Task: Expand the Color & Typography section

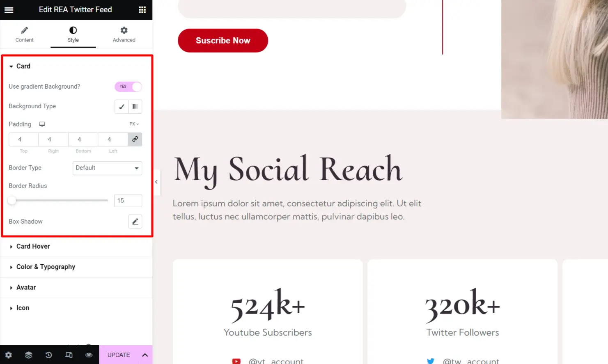Action: (x=76, y=267)
